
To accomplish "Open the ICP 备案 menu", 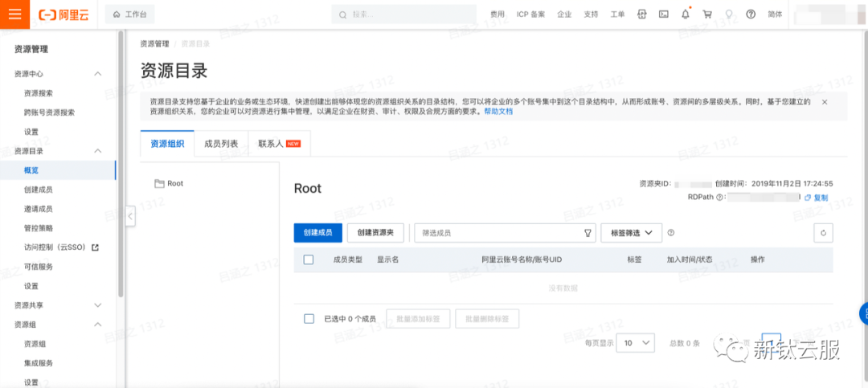I will point(531,14).
